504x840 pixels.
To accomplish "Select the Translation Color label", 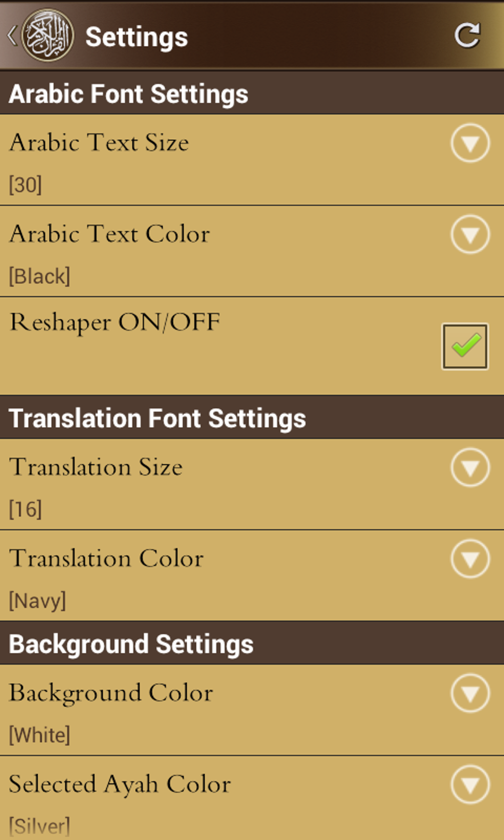I will [106, 558].
